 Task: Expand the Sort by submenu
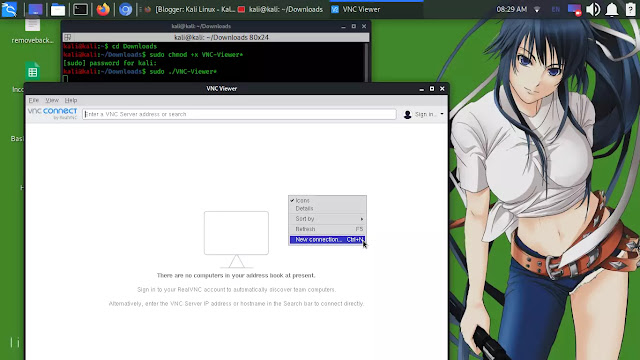(327, 219)
